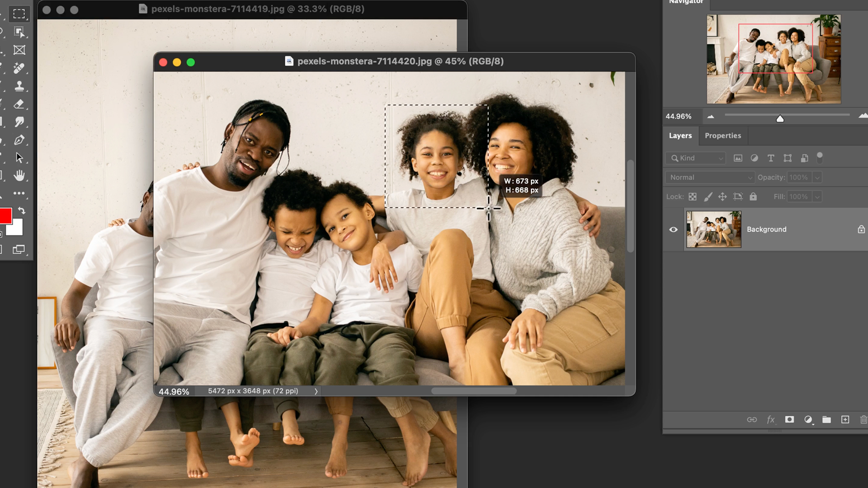Create a new group folder
The width and height of the screenshot is (868, 488).
pos(826,420)
